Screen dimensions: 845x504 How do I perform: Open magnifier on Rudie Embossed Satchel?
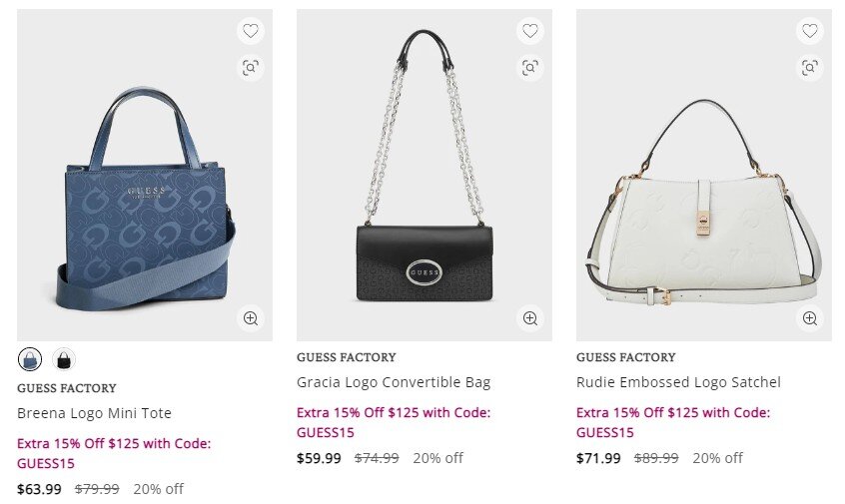(809, 318)
